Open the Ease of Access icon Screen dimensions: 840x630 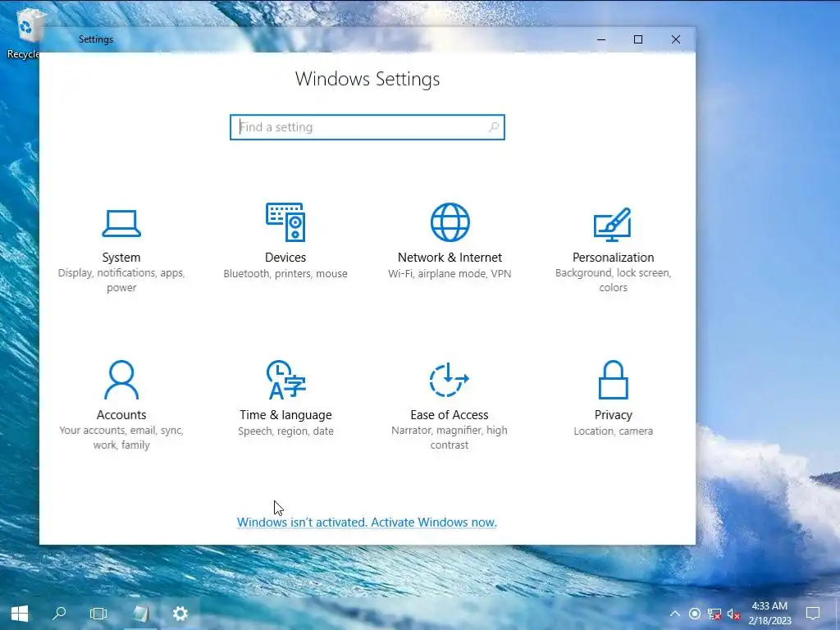pos(449,380)
